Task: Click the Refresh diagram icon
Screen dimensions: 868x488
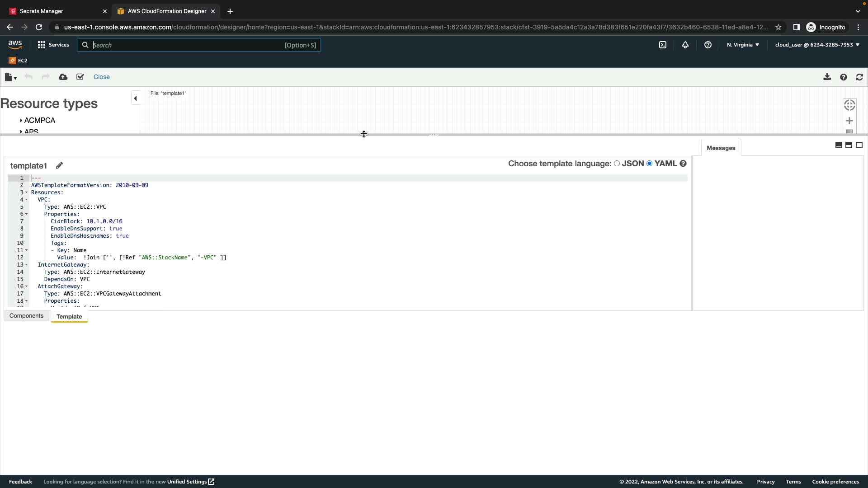Action: pyautogui.click(x=859, y=77)
